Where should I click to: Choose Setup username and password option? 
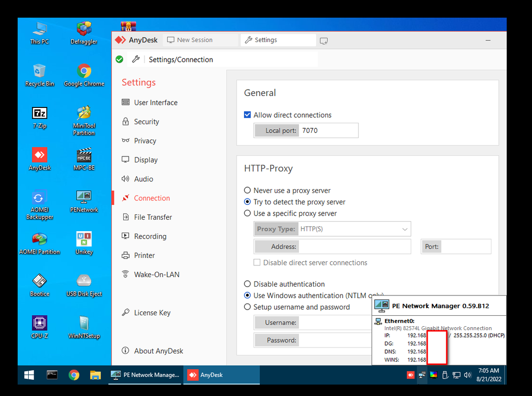click(x=247, y=307)
